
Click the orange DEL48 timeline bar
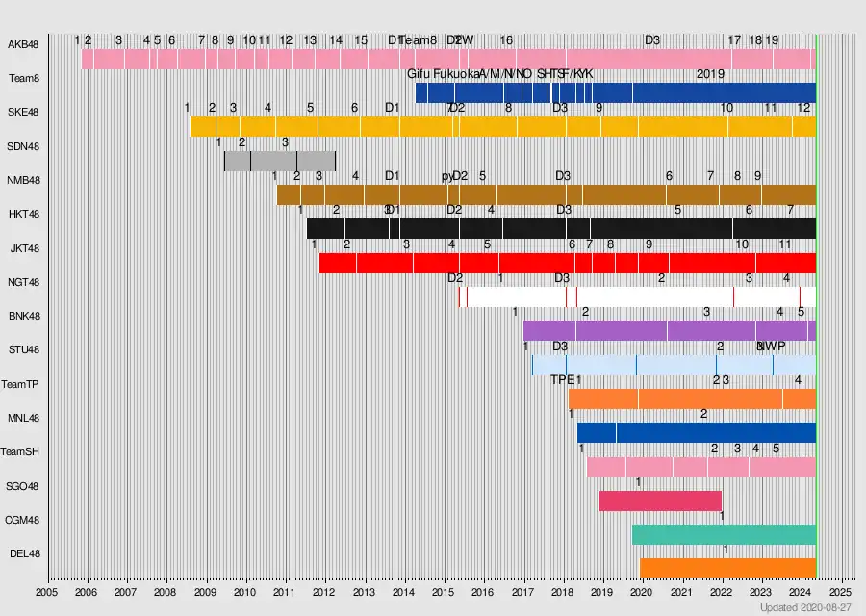(728, 568)
